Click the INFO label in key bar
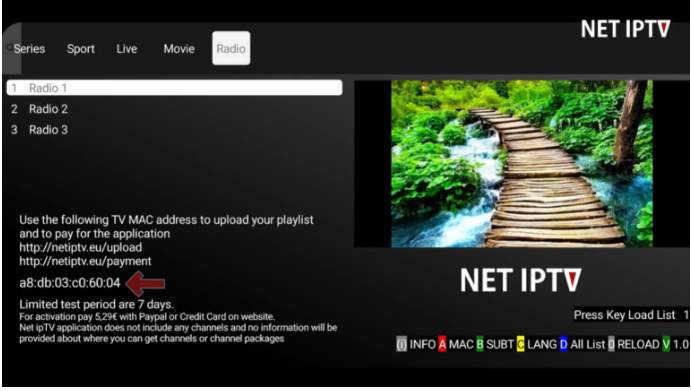This screenshot has height=391, width=691. [423, 344]
